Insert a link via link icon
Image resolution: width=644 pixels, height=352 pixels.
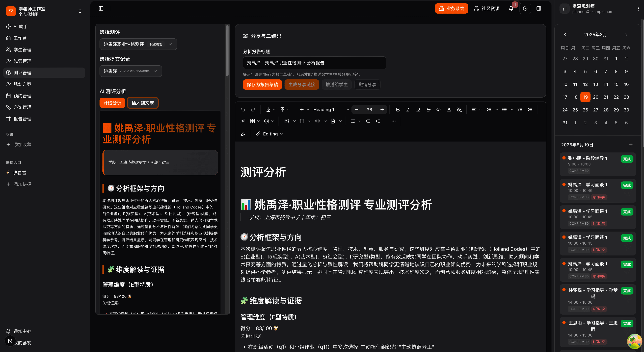pos(243,121)
